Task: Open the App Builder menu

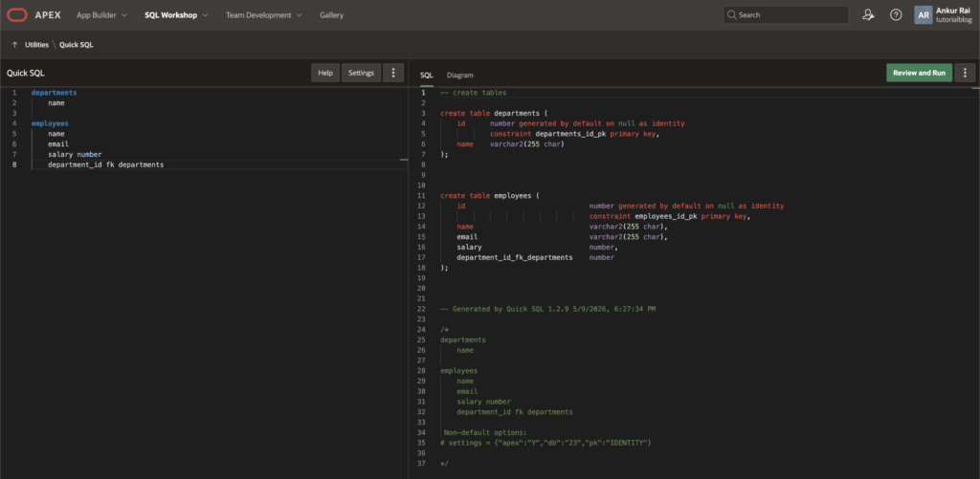Action: coord(101,15)
